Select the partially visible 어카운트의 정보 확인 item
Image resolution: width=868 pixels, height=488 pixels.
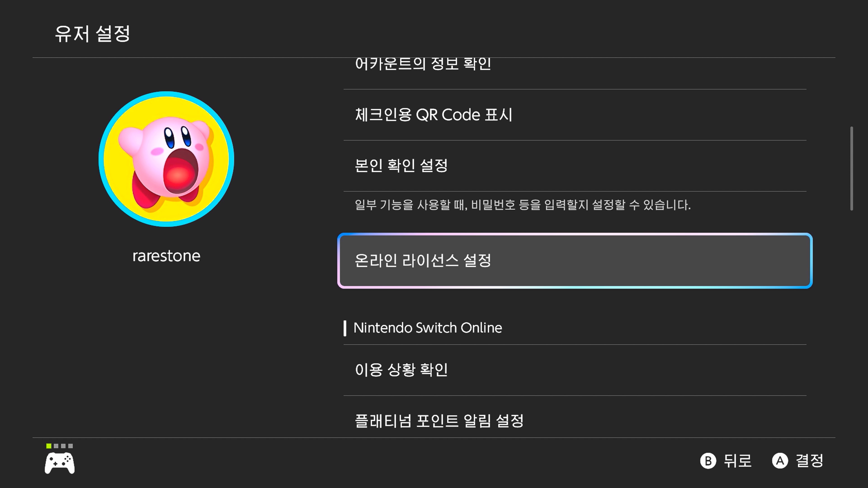coord(575,65)
